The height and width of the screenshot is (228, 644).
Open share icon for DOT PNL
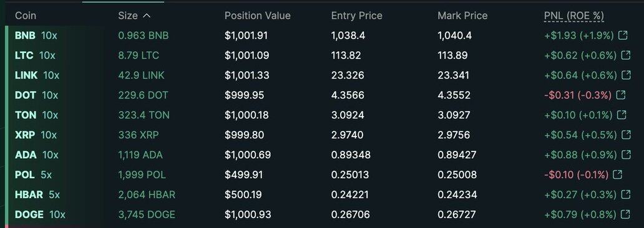coord(621,95)
